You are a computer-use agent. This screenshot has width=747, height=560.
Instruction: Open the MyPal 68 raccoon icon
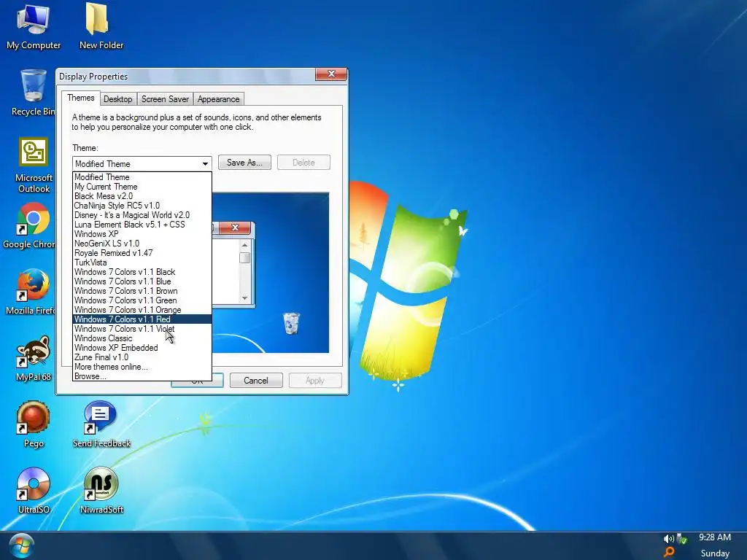[x=34, y=359]
